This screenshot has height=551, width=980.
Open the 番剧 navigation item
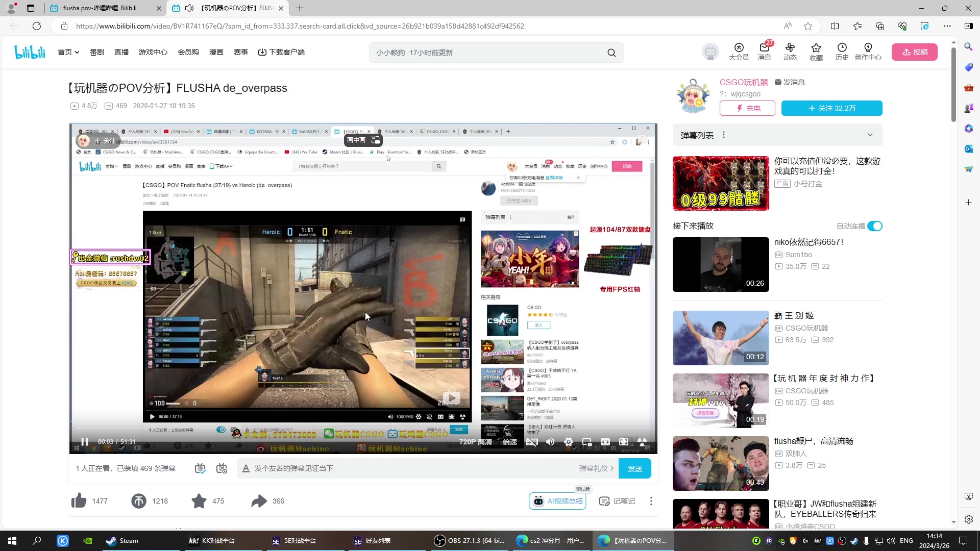[96, 52]
